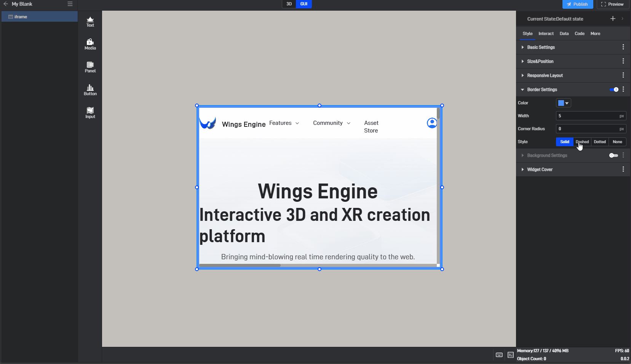This screenshot has width=631, height=364.
Task: Click the Preview button
Action: point(612,4)
